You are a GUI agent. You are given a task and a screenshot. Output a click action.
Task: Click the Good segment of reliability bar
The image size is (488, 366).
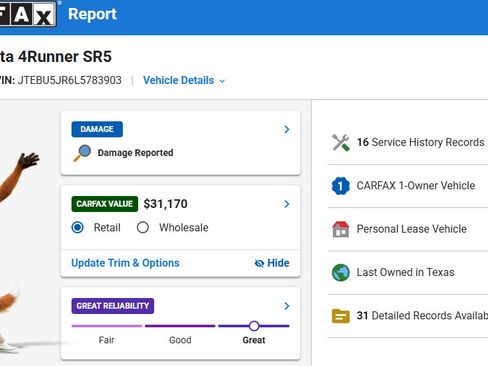coord(180,326)
